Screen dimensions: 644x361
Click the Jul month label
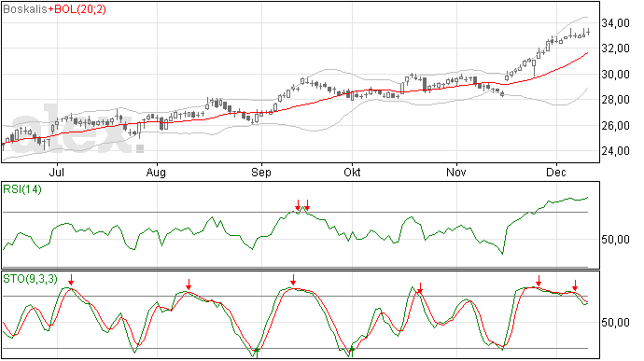pos(57,172)
